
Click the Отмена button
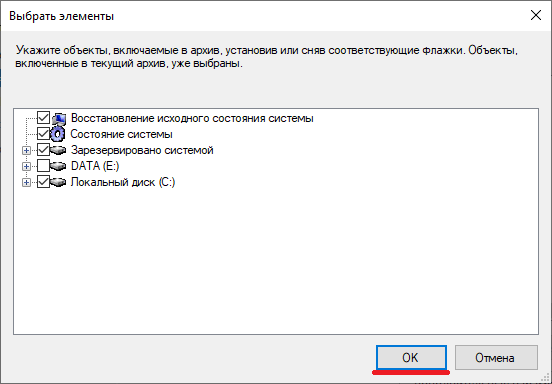pos(496,358)
